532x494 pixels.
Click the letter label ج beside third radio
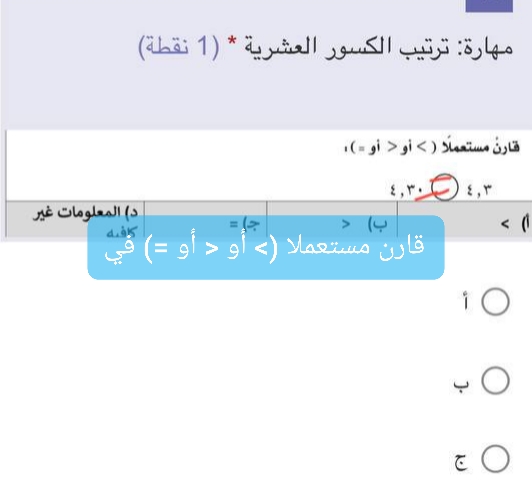pos(461,462)
